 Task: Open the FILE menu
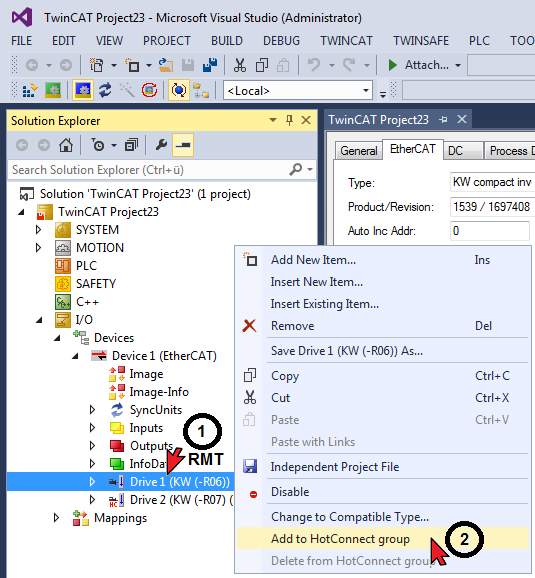tap(21, 41)
